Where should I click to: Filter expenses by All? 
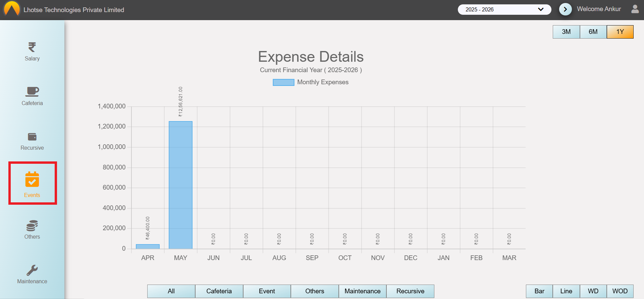click(x=171, y=291)
